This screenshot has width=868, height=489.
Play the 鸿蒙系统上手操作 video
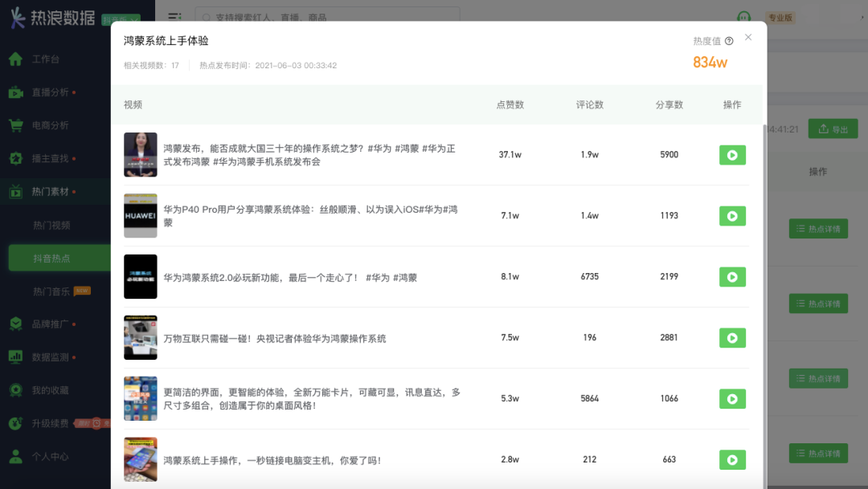(x=732, y=459)
